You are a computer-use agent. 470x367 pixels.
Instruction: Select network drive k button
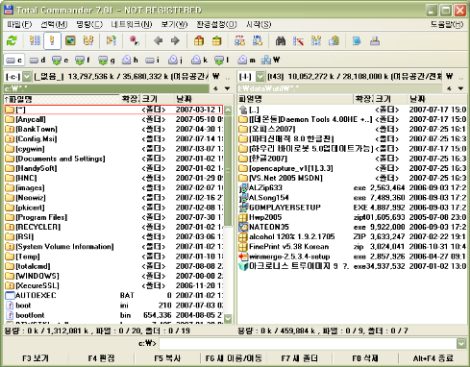(199, 60)
